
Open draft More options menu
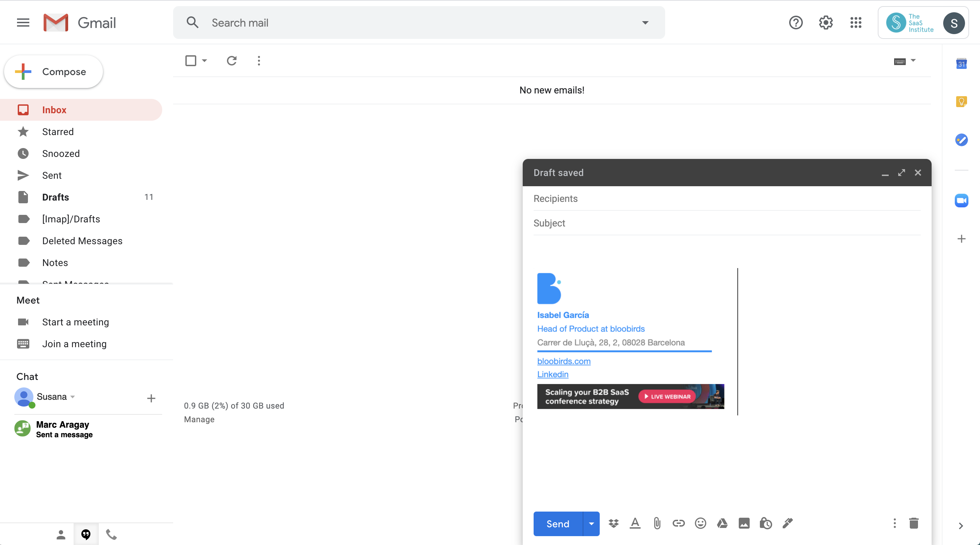(894, 523)
